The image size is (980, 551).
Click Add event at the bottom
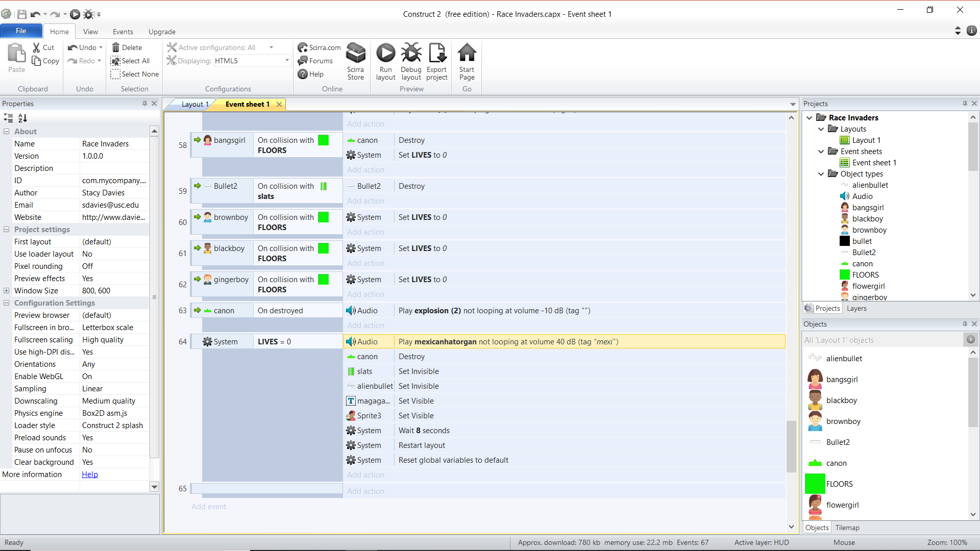pos(209,507)
